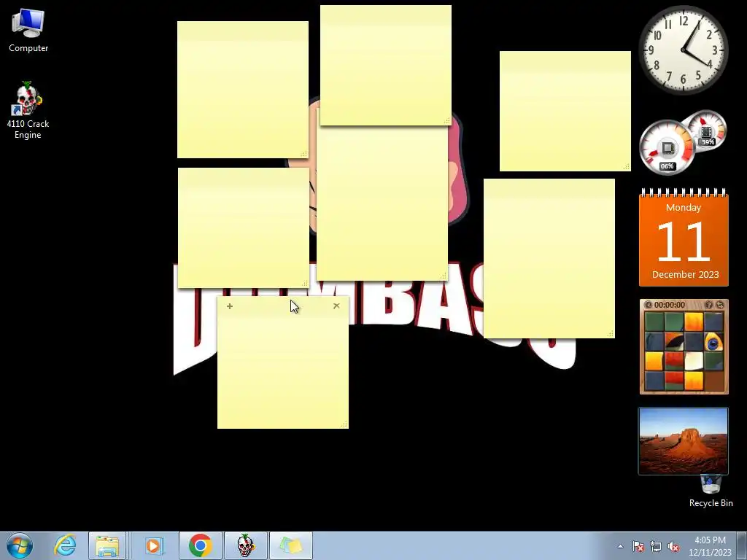Click the Slide Show gadget desert photo
Image resolution: width=747 pixels, height=560 pixels.
coord(683,441)
